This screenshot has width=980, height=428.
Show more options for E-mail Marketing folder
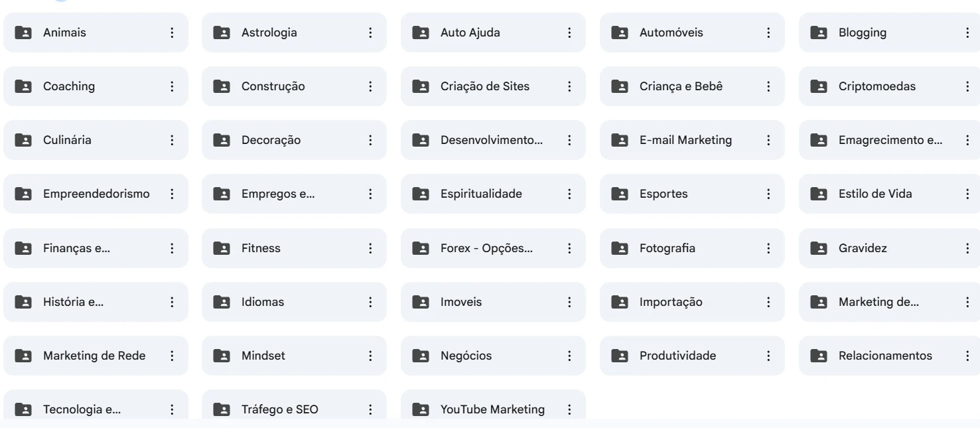click(x=768, y=140)
